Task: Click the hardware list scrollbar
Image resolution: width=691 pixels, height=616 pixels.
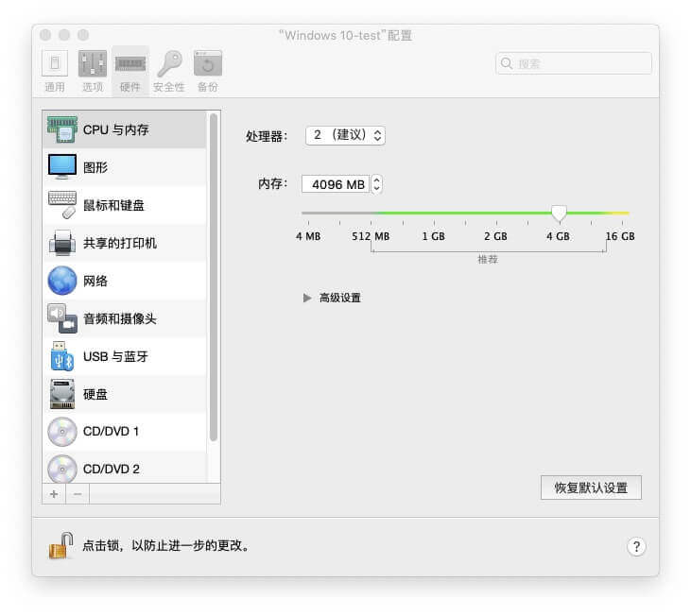Action: pyautogui.click(x=214, y=278)
